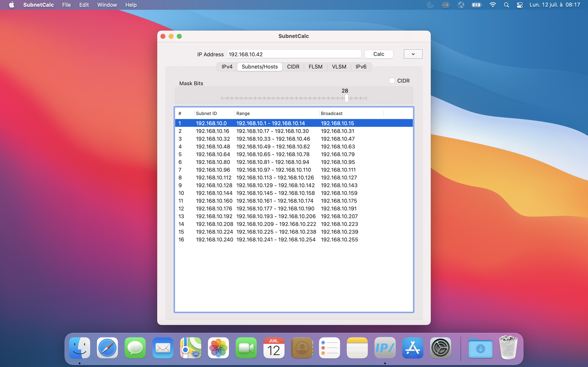Open the Window menu
Screen dimensions: 588x367
click(107, 5)
